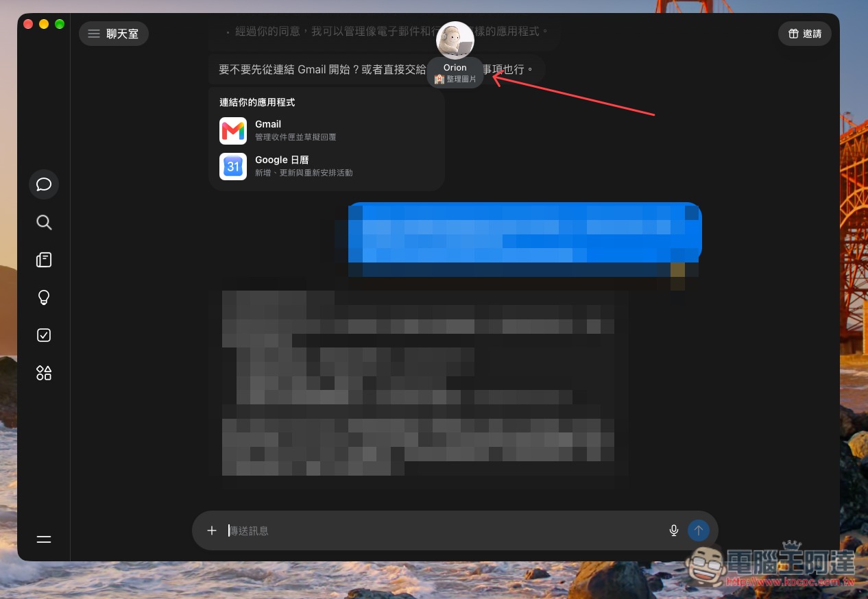
Task: Click the 連結你的應用程式 heading
Action: [257, 102]
